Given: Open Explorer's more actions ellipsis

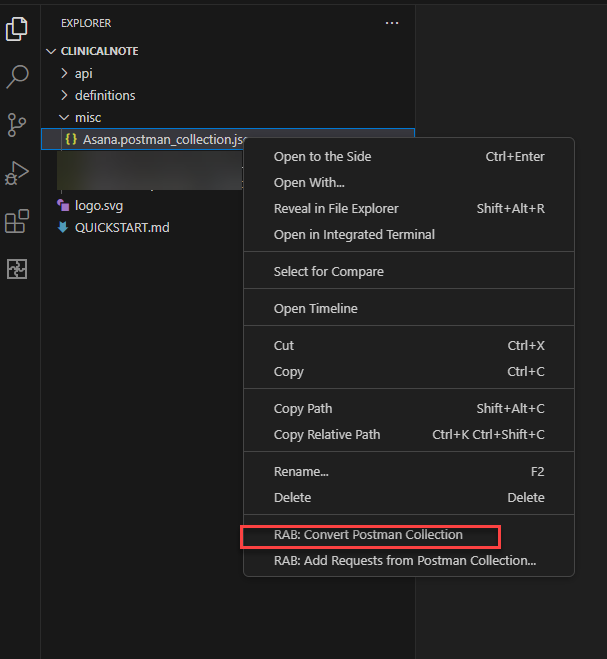Looking at the screenshot, I should click(x=391, y=23).
